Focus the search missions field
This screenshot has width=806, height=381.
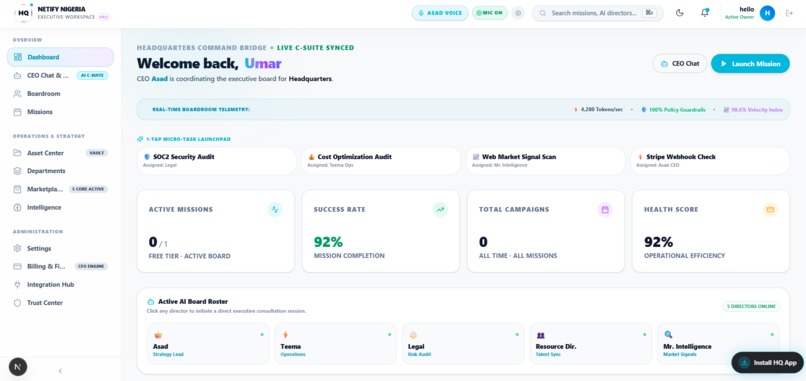tap(597, 13)
